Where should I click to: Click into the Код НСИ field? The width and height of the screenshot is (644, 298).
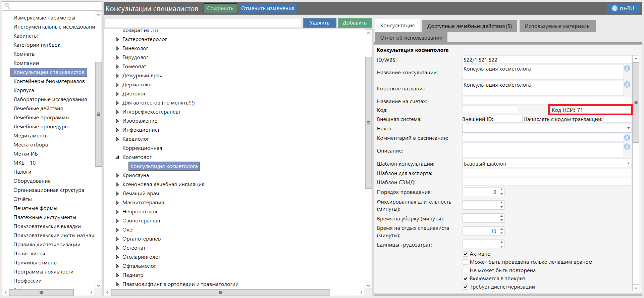coord(603,110)
